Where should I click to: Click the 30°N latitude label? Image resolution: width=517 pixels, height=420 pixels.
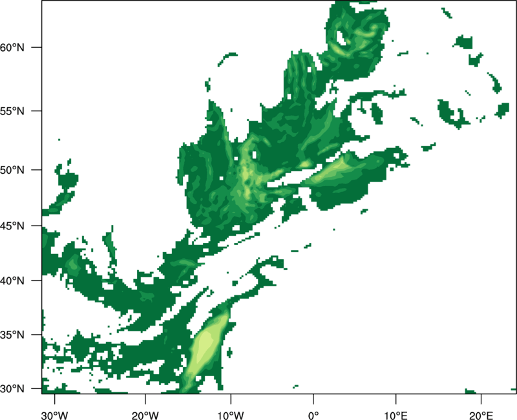12,389
